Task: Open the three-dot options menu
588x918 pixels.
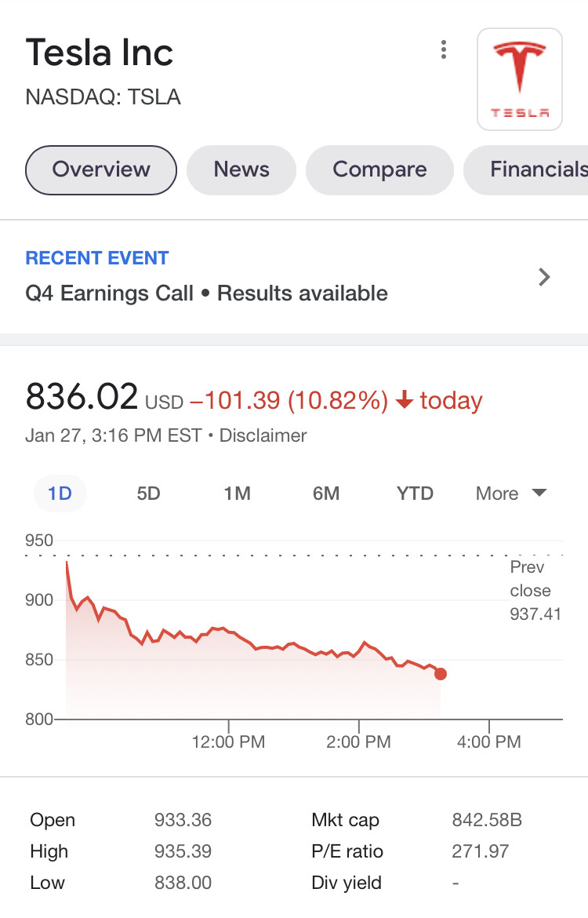Action: pos(444,51)
